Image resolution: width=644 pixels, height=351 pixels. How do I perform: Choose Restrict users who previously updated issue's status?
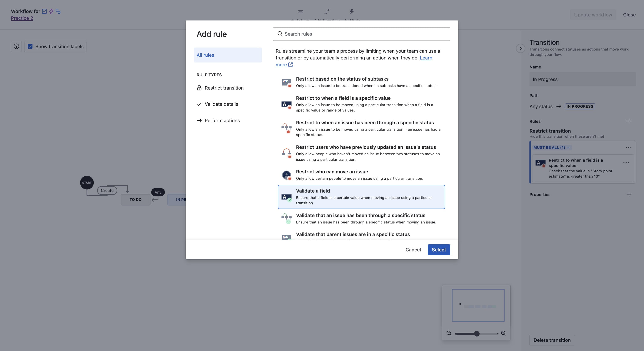361,153
